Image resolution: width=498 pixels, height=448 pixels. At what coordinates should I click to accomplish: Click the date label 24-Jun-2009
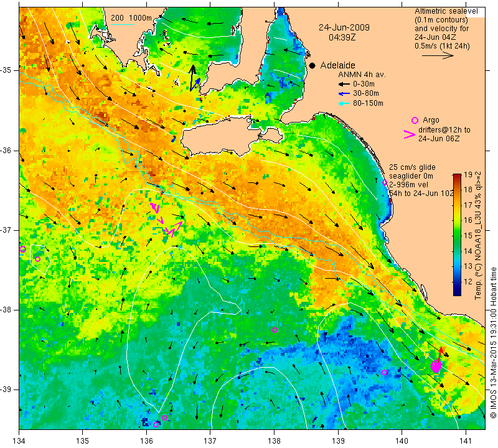pyautogui.click(x=344, y=27)
